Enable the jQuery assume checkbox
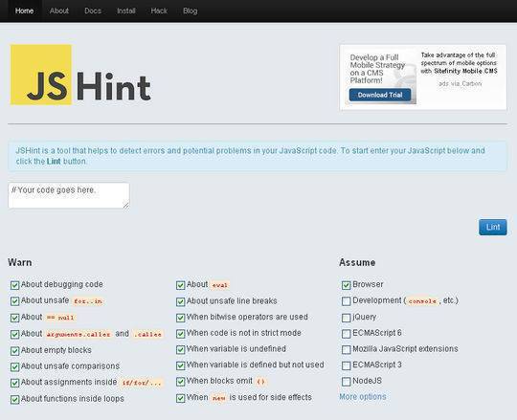The height and width of the screenshot is (420, 517). 347,318
